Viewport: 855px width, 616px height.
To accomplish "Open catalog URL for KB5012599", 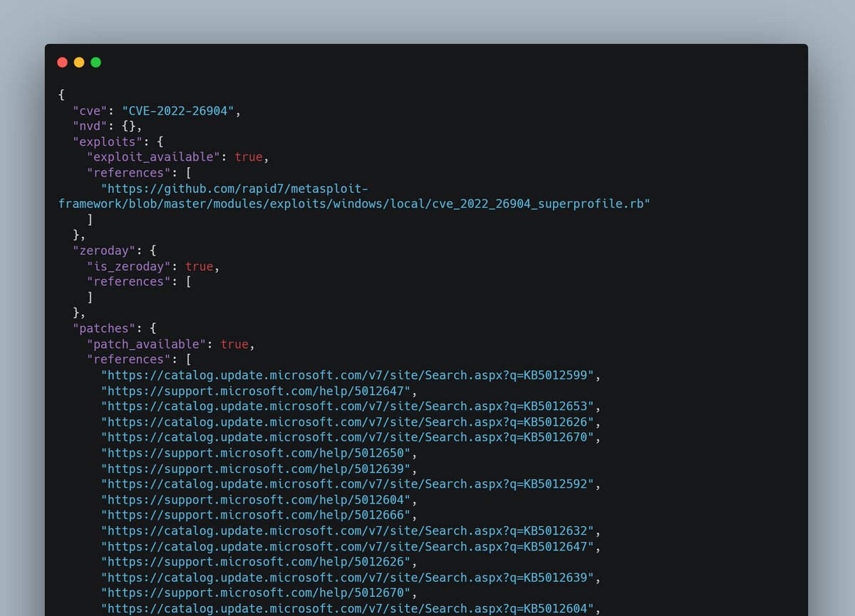I will (347, 375).
